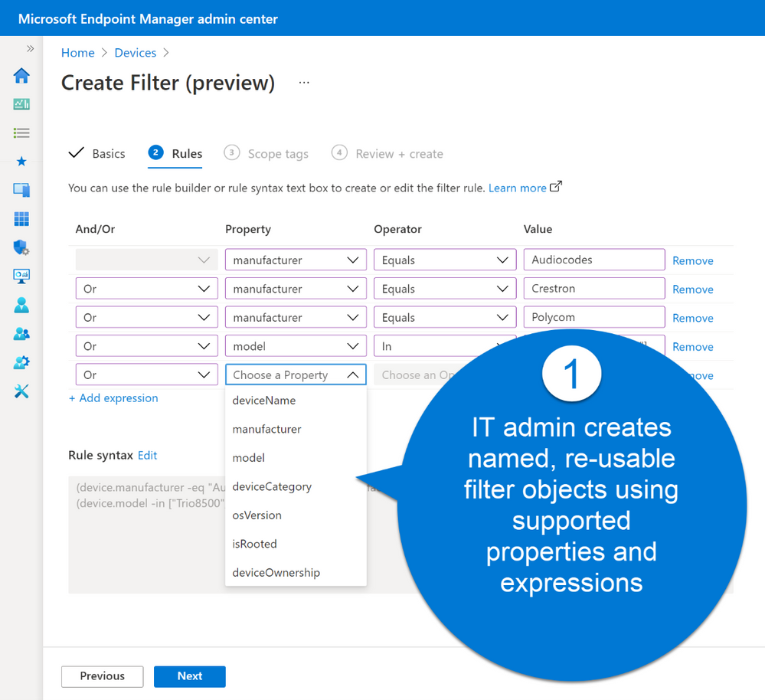This screenshot has height=700, width=765.
Task: Open Reports monitor icon in sidebar
Action: coord(21,276)
